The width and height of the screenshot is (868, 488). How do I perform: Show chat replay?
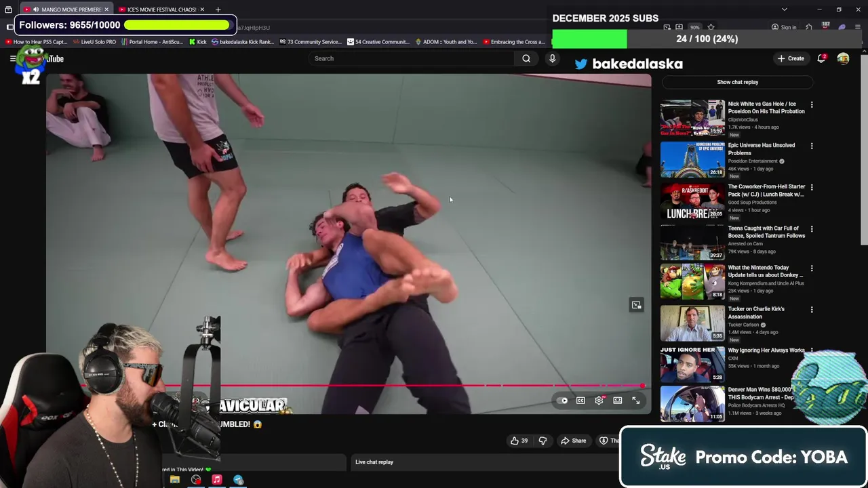tap(737, 82)
